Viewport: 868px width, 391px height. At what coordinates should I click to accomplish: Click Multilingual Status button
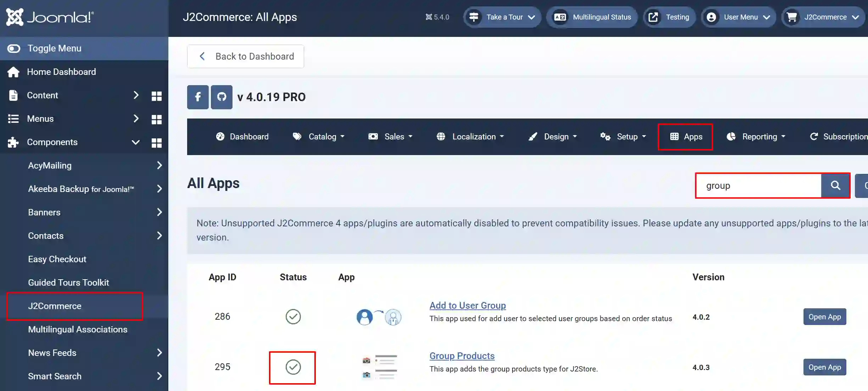point(592,17)
